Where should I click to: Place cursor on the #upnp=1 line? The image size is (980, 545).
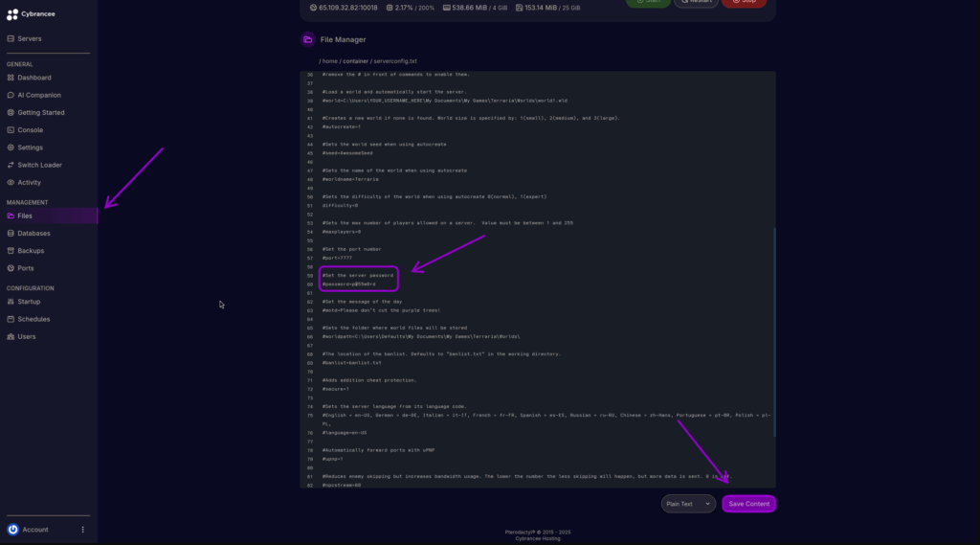click(x=332, y=460)
